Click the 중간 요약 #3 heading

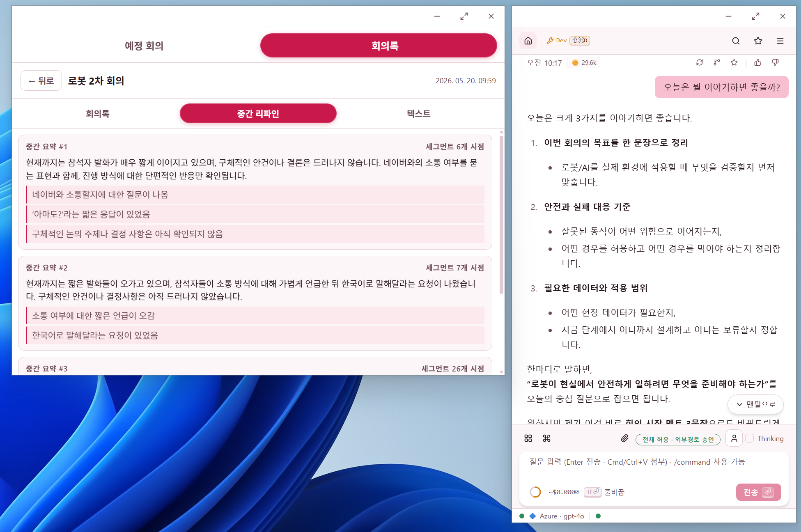[46, 369]
